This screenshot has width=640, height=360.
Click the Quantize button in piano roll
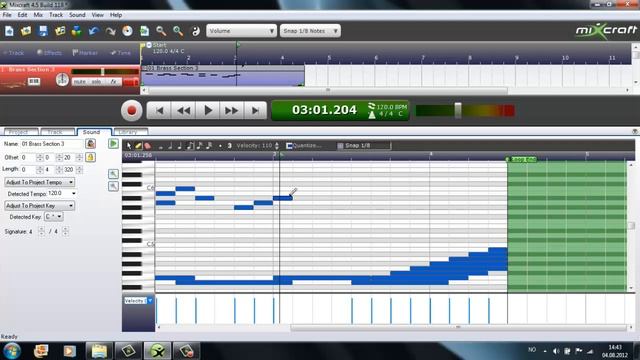tap(304, 145)
